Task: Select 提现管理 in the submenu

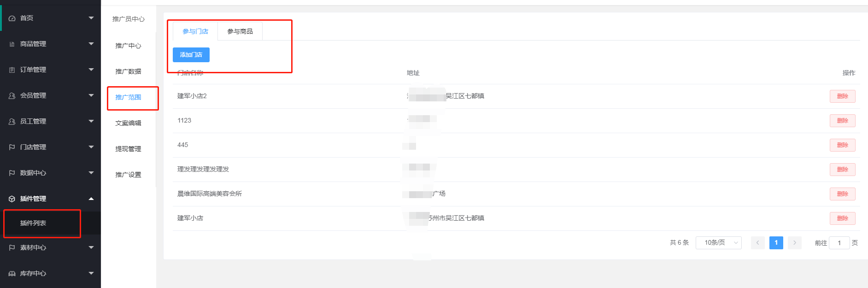Action: (128, 149)
